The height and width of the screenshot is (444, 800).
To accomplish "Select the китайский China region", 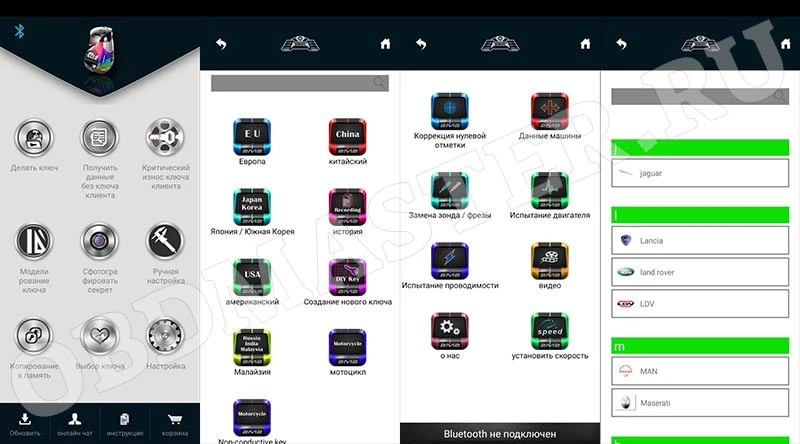I will click(347, 137).
